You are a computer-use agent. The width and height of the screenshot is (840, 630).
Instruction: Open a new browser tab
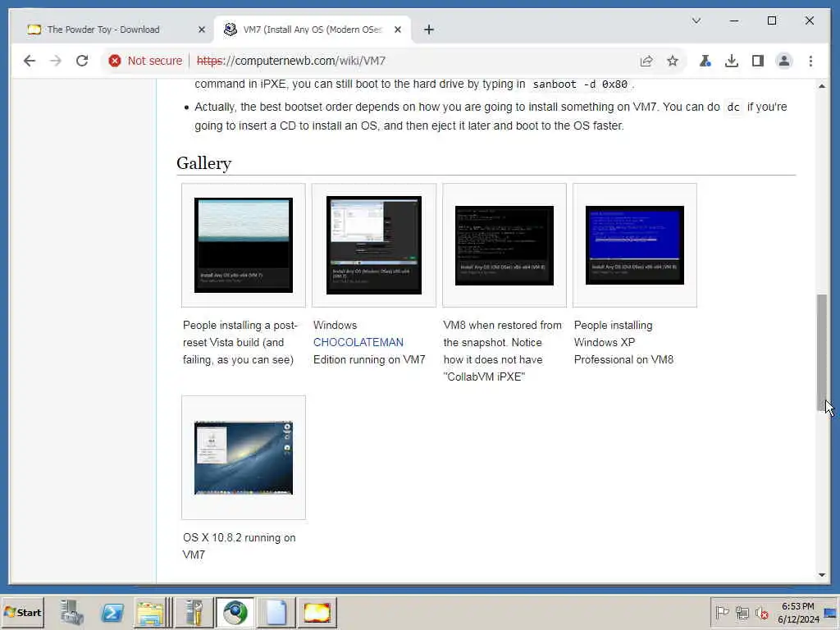(x=428, y=30)
